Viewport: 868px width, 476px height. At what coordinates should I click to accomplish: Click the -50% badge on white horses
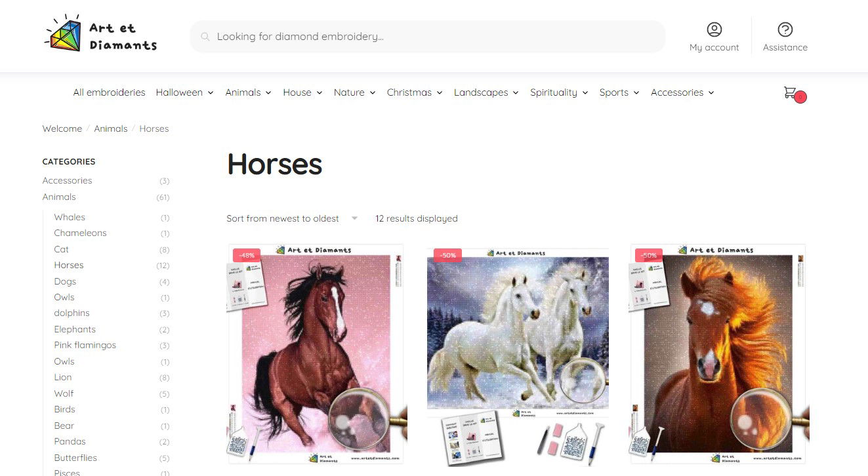447,255
